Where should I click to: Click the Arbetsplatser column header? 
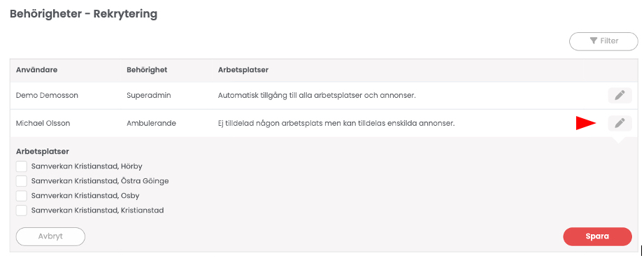pos(243,70)
